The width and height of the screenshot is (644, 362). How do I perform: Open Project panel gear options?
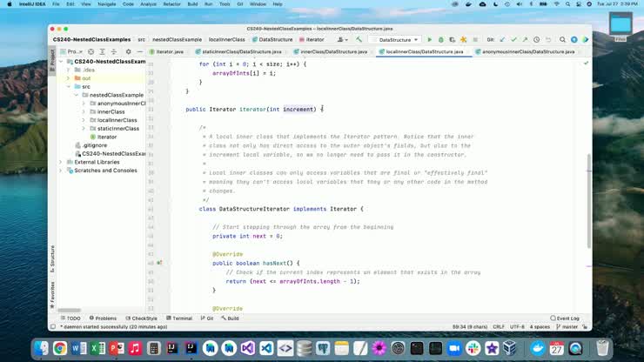(128, 51)
